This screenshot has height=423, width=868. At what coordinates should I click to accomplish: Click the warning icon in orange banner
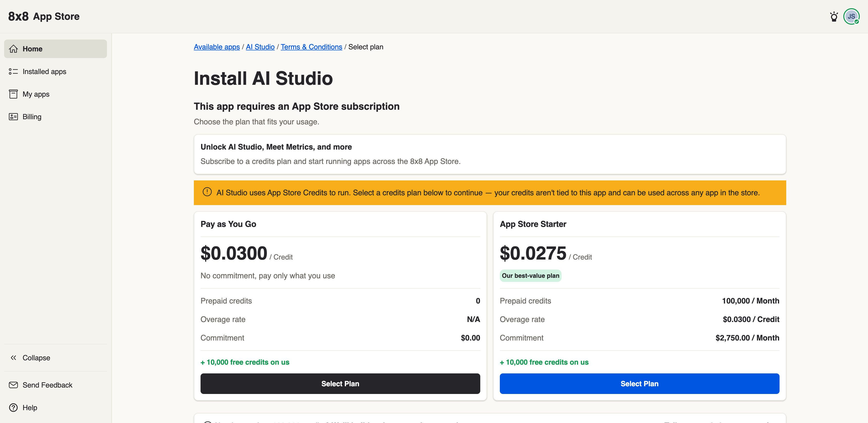[207, 192]
